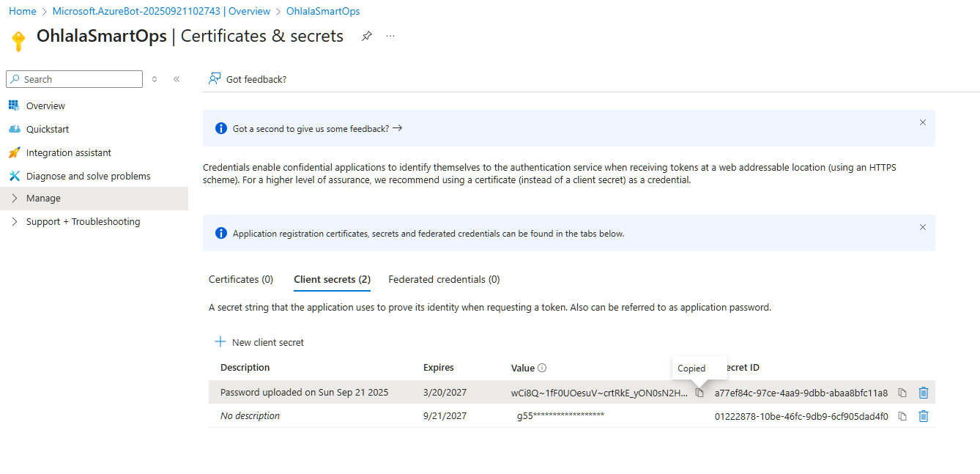Image resolution: width=980 pixels, height=474 pixels.
Task: Copy secret ID starting with a77ef84c
Action: 902,393
